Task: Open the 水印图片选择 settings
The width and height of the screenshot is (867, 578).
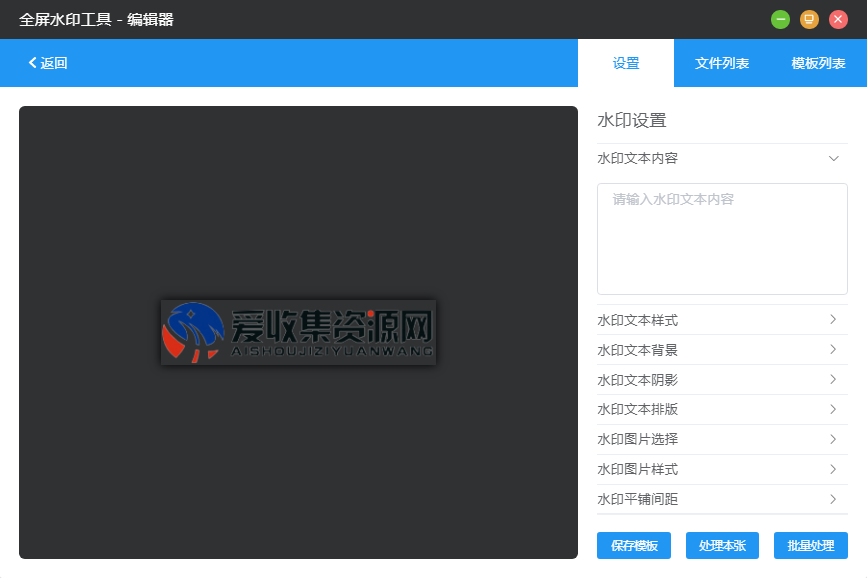Action: click(x=722, y=439)
